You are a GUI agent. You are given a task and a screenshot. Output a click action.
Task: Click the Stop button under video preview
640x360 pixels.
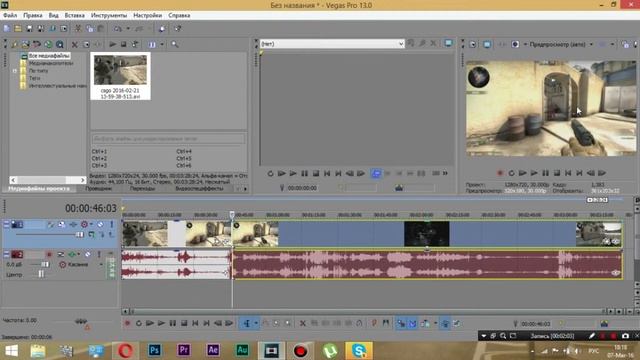(557, 173)
